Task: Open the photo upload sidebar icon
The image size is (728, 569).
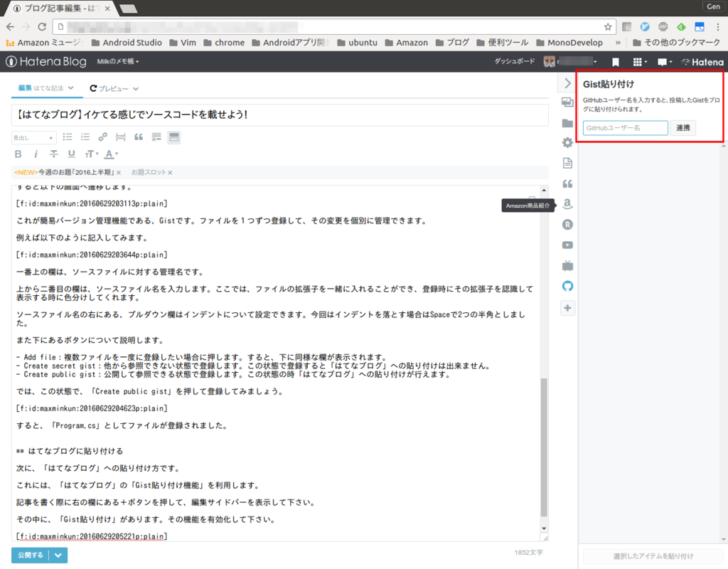Action: pos(567,102)
